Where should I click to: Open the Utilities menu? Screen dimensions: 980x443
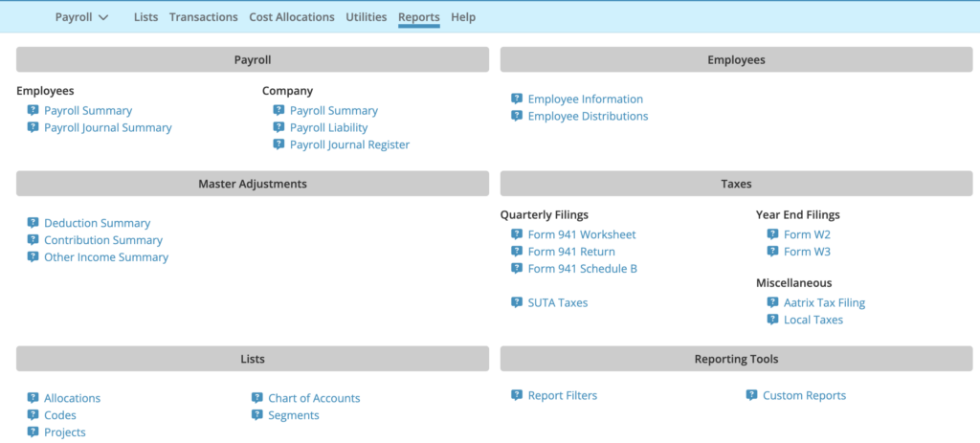pyautogui.click(x=366, y=17)
